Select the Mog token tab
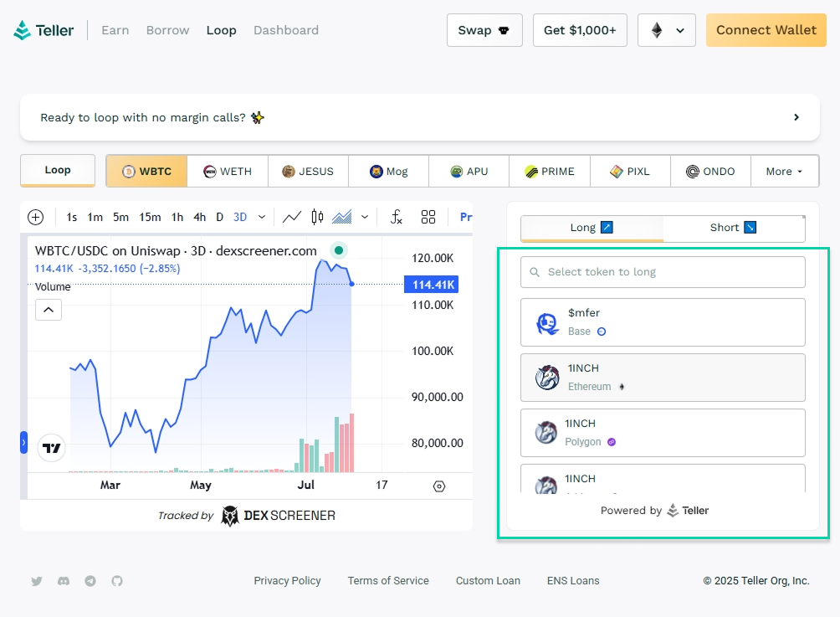The height and width of the screenshot is (617, 840). pyautogui.click(x=388, y=172)
